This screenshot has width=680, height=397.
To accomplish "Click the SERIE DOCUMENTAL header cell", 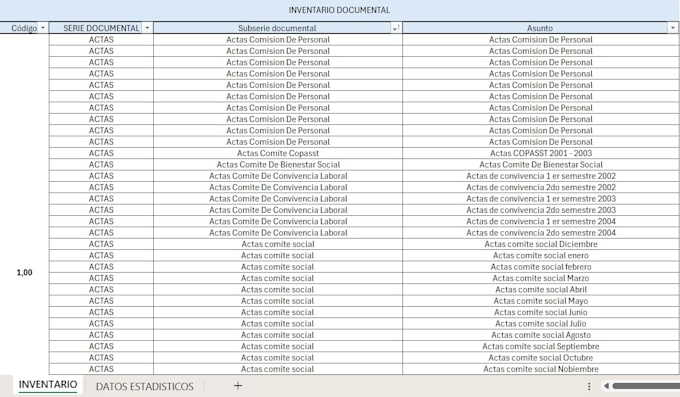I will pos(101,28).
